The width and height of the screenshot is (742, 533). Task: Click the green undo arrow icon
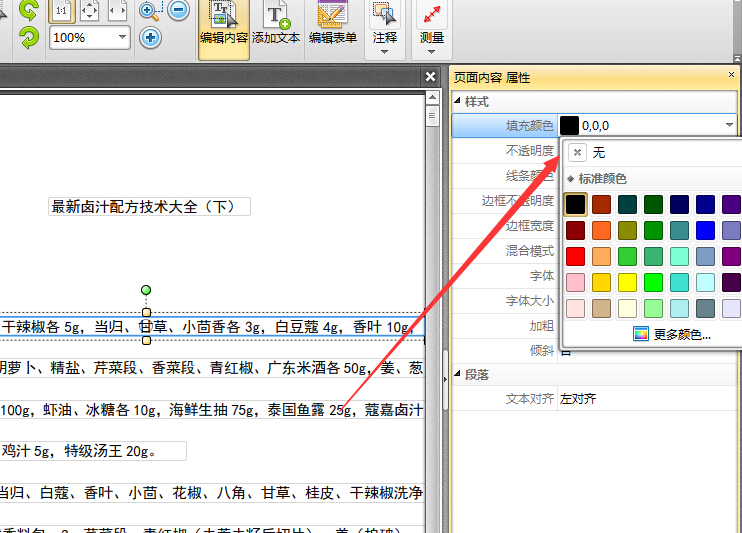pyautogui.click(x=28, y=10)
